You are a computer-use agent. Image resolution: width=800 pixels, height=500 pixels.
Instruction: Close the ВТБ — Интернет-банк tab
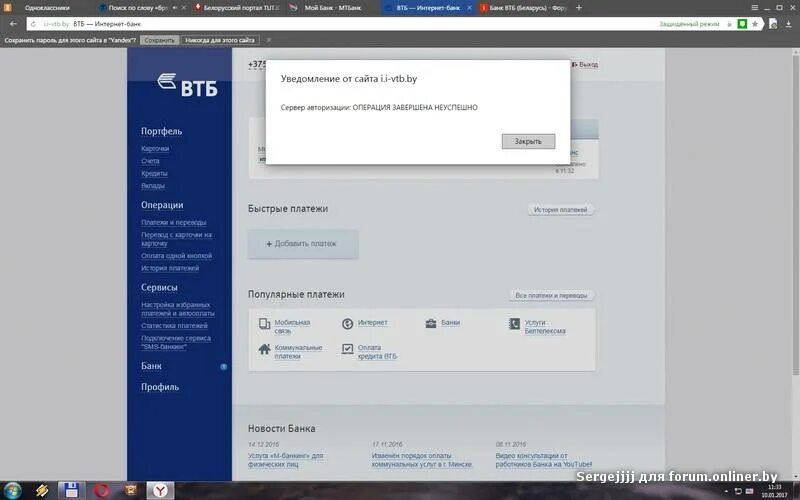tap(469, 8)
